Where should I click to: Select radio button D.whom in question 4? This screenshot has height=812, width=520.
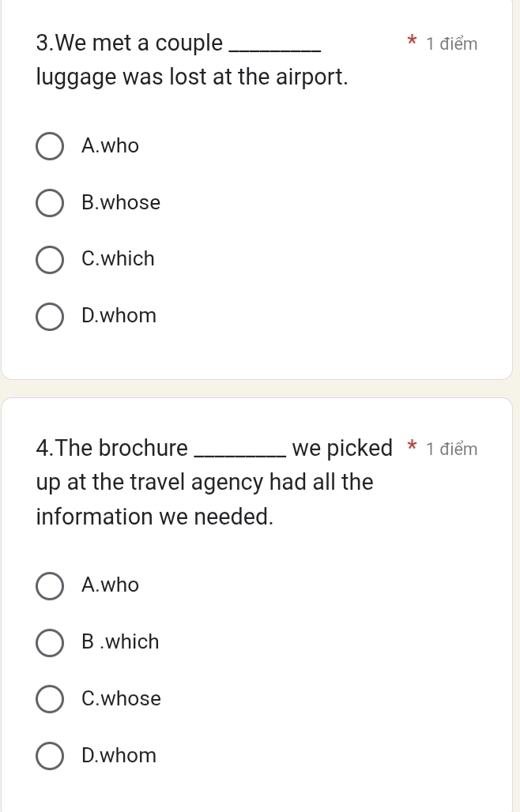[x=50, y=757]
